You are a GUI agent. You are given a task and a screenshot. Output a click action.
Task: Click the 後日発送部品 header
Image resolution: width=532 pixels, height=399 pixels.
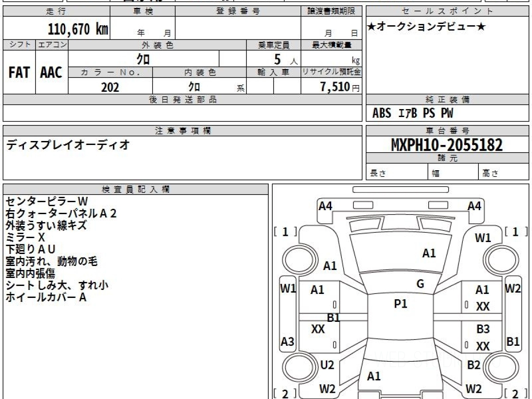tap(183, 100)
